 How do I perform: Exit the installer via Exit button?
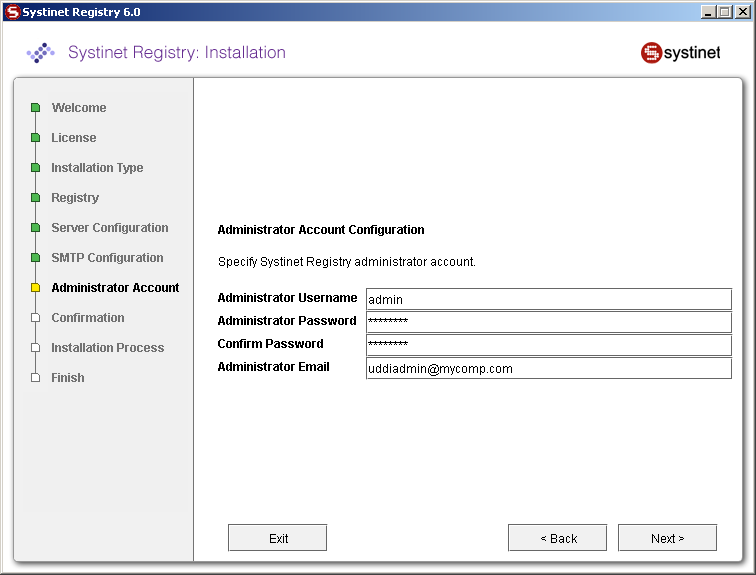pos(277,538)
